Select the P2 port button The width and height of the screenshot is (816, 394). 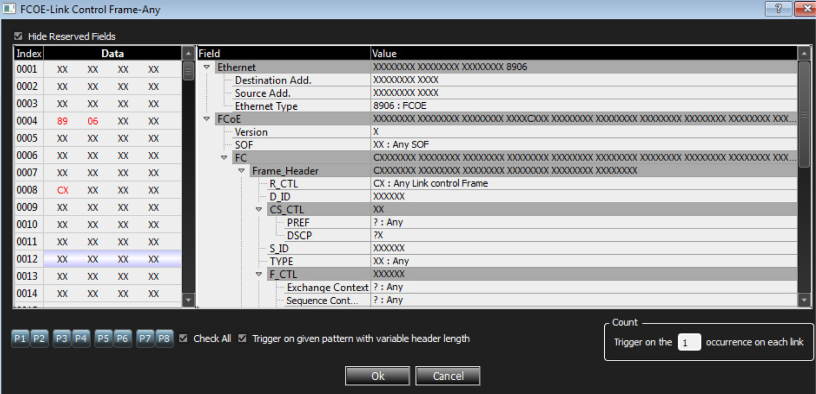[40, 339]
